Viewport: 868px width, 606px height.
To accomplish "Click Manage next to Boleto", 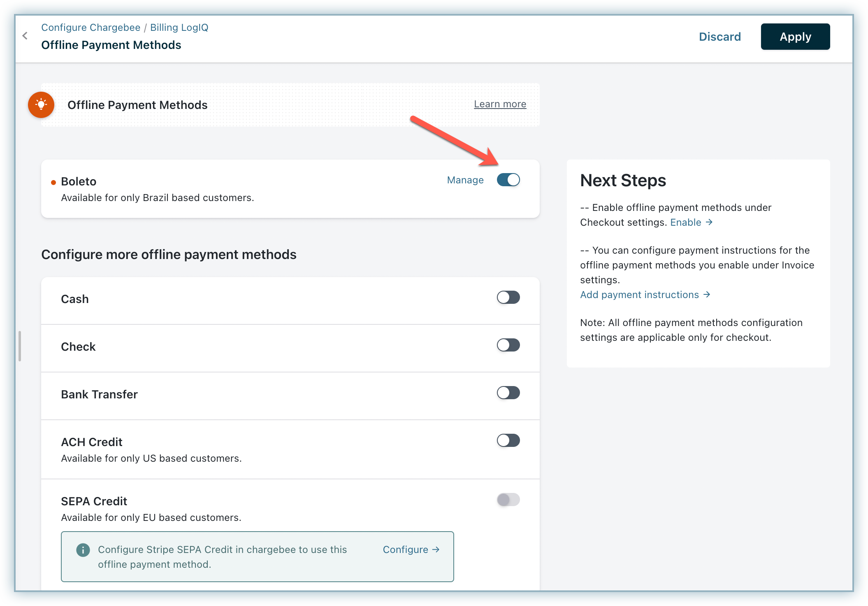I will 465,180.
